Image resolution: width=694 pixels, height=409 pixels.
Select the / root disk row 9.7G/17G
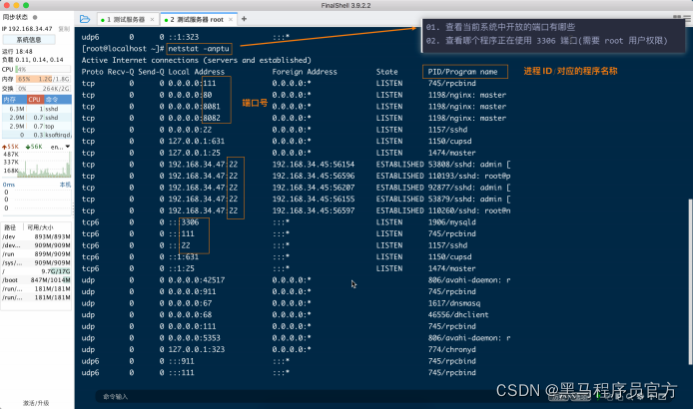pos(37,271)
